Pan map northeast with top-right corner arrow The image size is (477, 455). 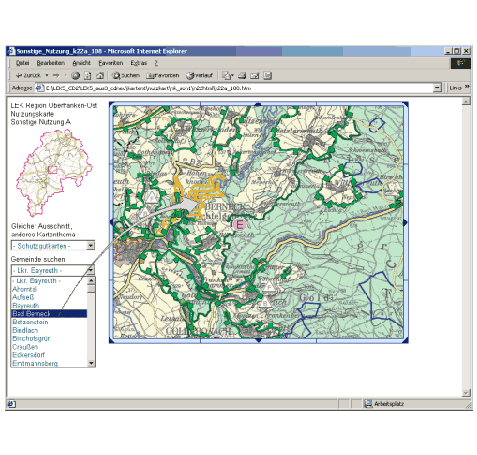click(x=405, y=105)
